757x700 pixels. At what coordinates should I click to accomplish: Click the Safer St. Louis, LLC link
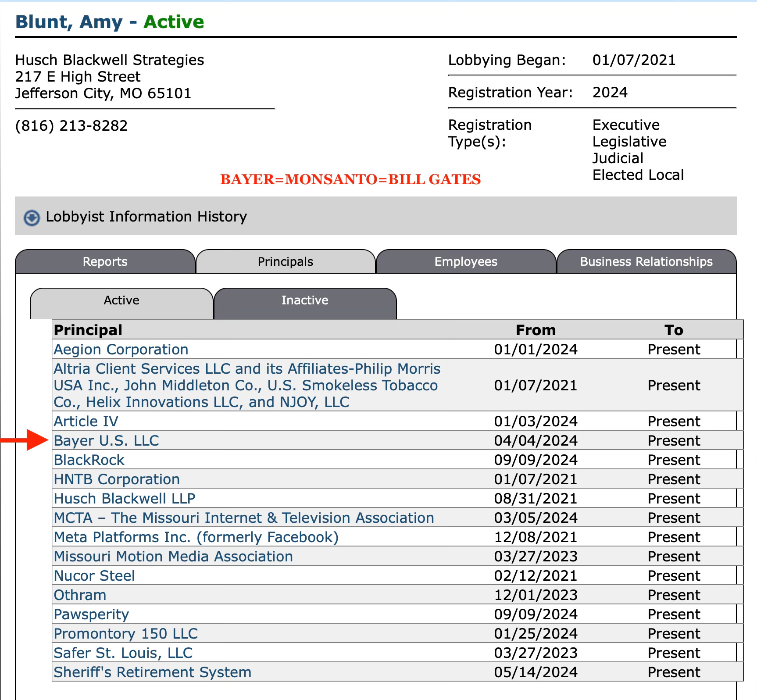[x=123, y=653]
